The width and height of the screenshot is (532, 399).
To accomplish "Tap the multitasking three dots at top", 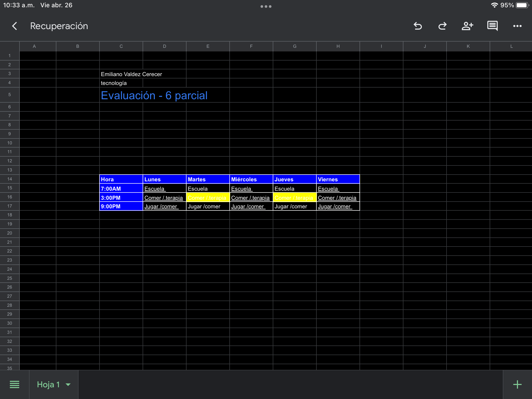I will (266, 6).
